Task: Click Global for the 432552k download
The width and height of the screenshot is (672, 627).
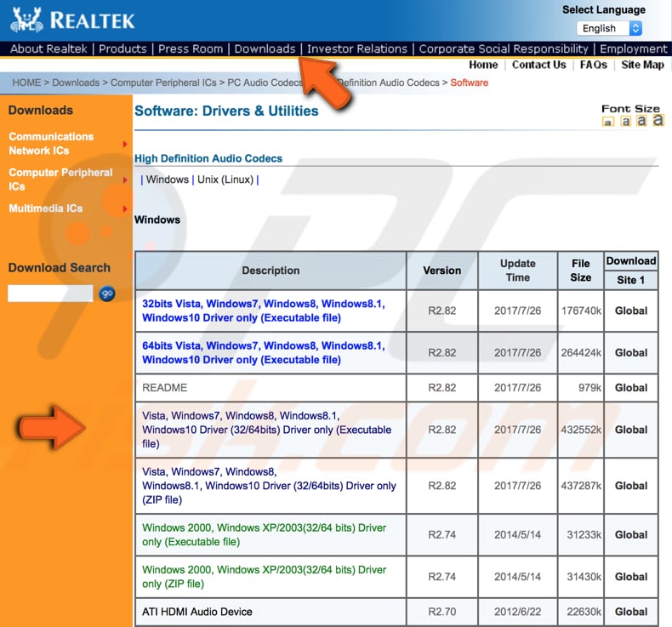Action: pos(631,430)
